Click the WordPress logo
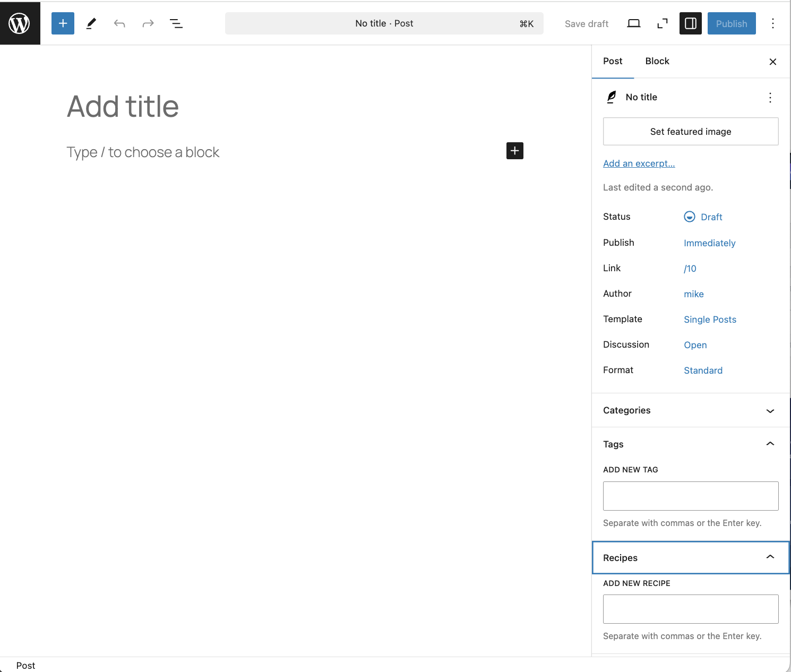 [x=20, y=23]
